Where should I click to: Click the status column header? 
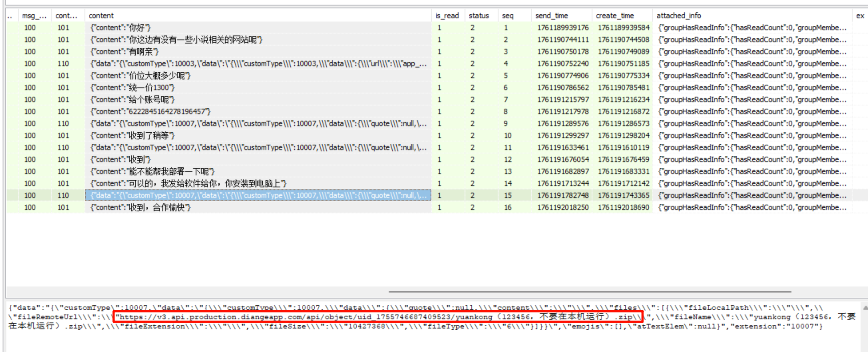click(x=478, y=16)
